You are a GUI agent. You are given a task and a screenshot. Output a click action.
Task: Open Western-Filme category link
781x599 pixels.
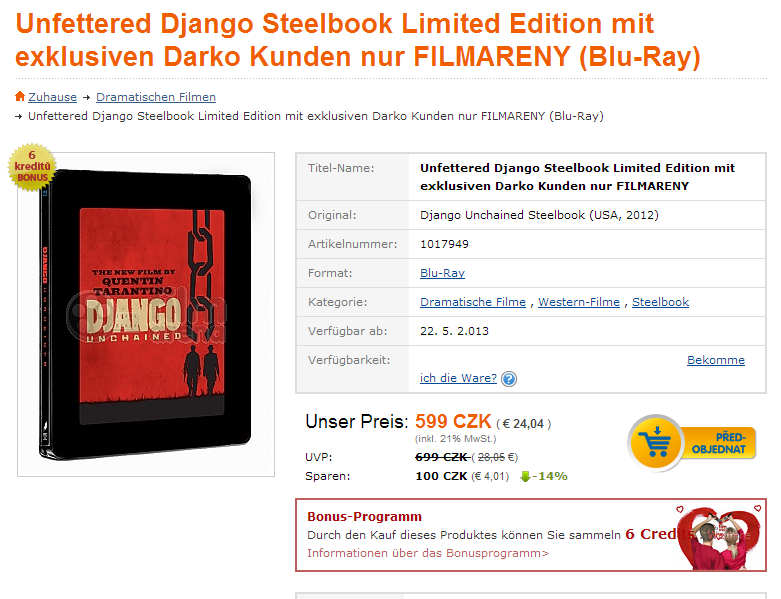tap(579, 302)
